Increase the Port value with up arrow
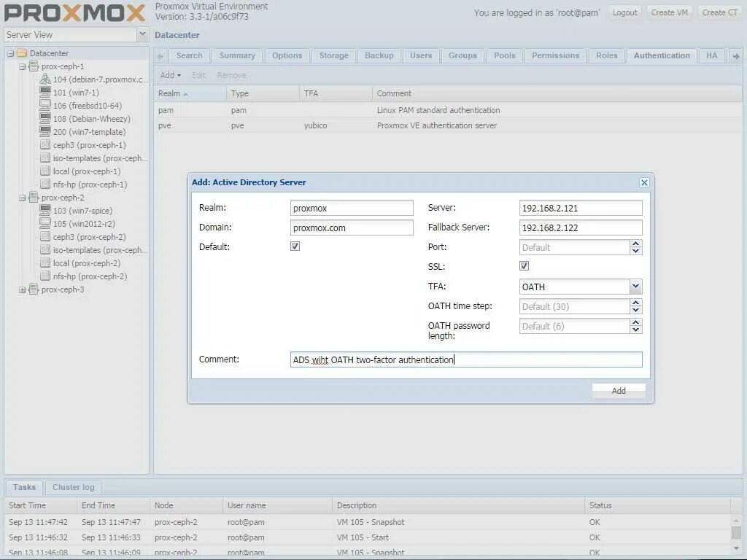 [635, 244]
